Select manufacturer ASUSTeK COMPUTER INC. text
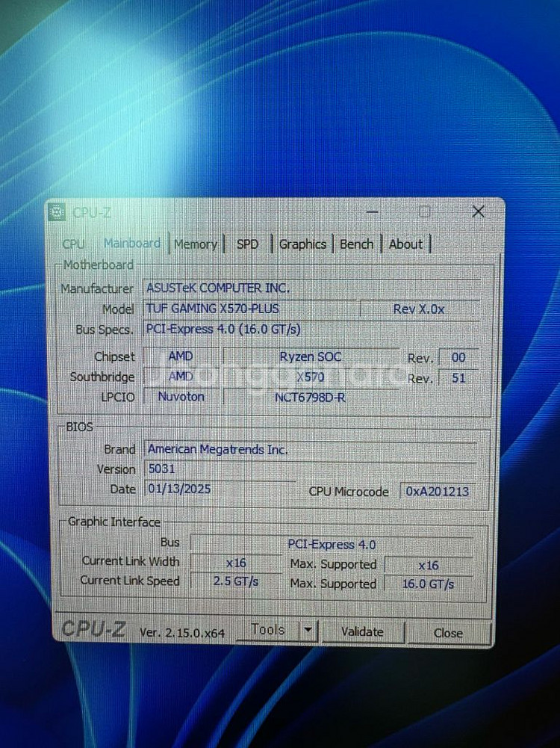The height and width of the screenshot is (748, 560). (x=218, y=288)
